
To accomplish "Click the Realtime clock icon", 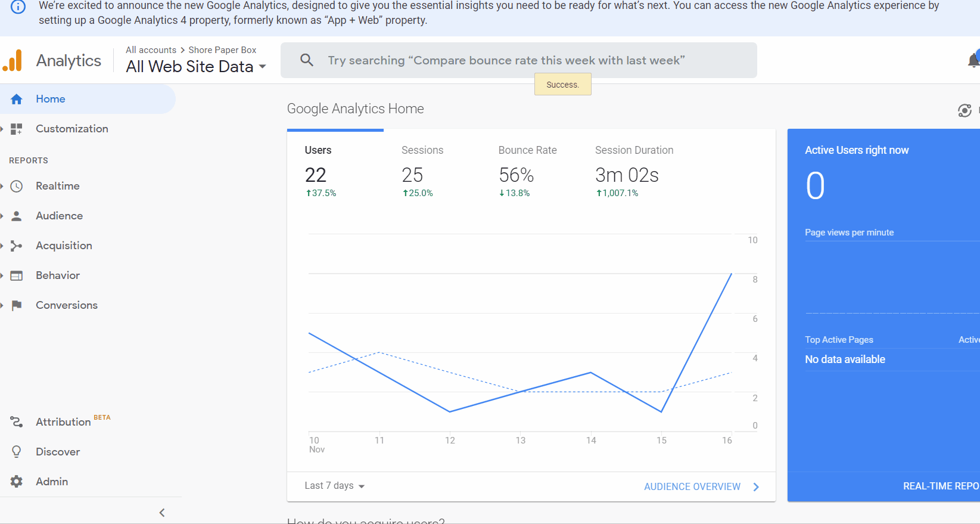I will (x=17, y=186).
